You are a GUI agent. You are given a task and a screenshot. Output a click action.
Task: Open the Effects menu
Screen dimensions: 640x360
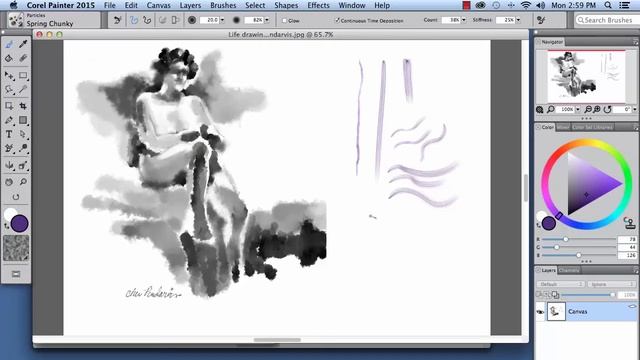(x=318, y=5)
